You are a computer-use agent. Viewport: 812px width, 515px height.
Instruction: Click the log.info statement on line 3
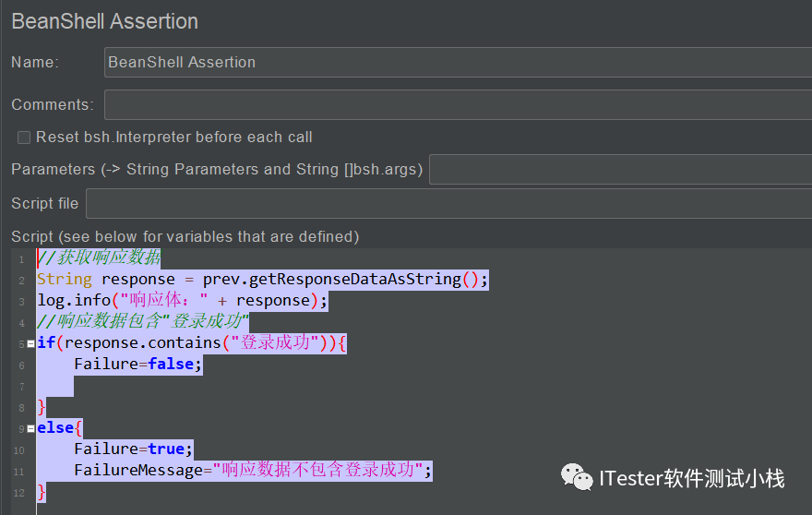pyautogui.click(x=183, y=301)
